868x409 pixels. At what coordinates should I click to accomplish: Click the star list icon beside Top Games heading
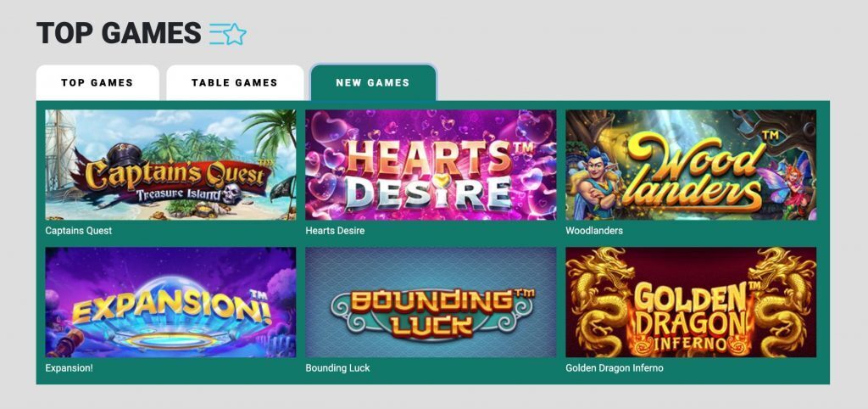(x=227, y=34)
